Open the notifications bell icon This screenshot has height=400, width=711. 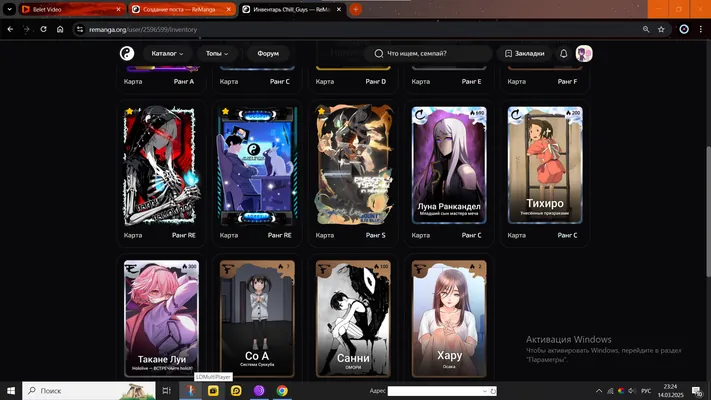564,54
